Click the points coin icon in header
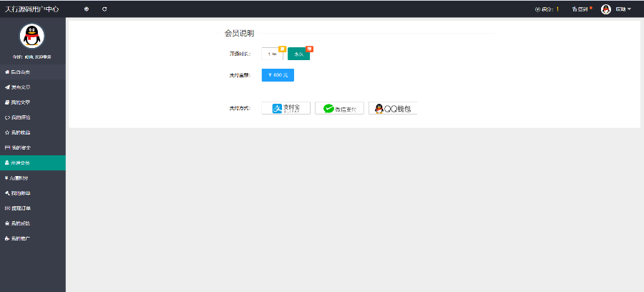Image resolution: width=644 pixels, height=292 pixels. pos(537,9)
